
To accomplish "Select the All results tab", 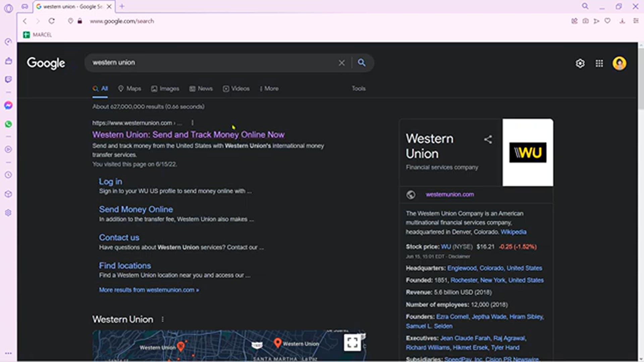I will 100,89.
